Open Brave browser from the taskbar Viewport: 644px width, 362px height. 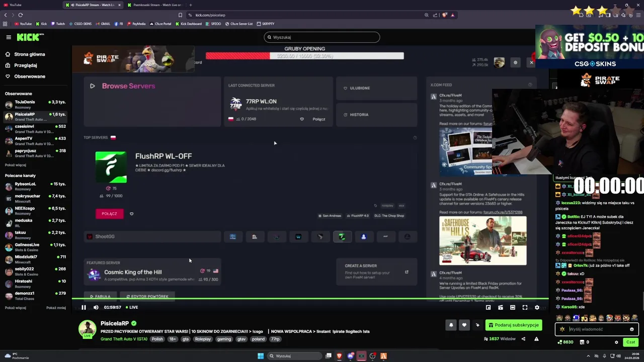(339, 356)
